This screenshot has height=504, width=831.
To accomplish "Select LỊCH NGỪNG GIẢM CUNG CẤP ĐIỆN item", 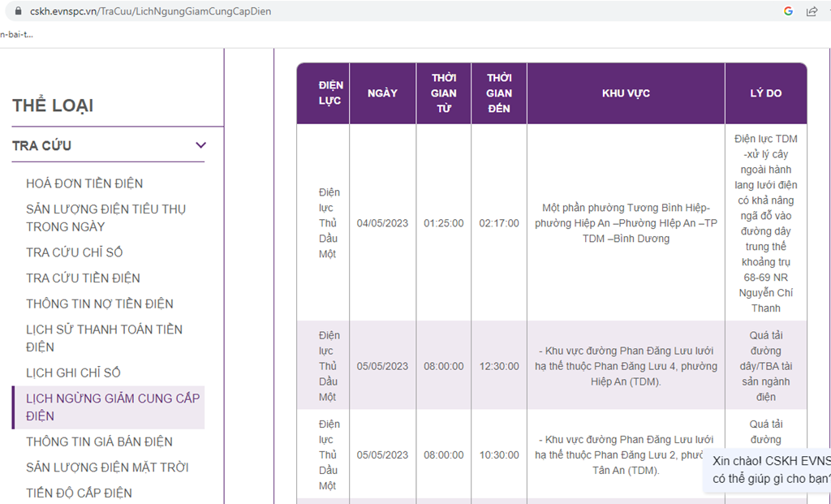I will tap(108, 407).
